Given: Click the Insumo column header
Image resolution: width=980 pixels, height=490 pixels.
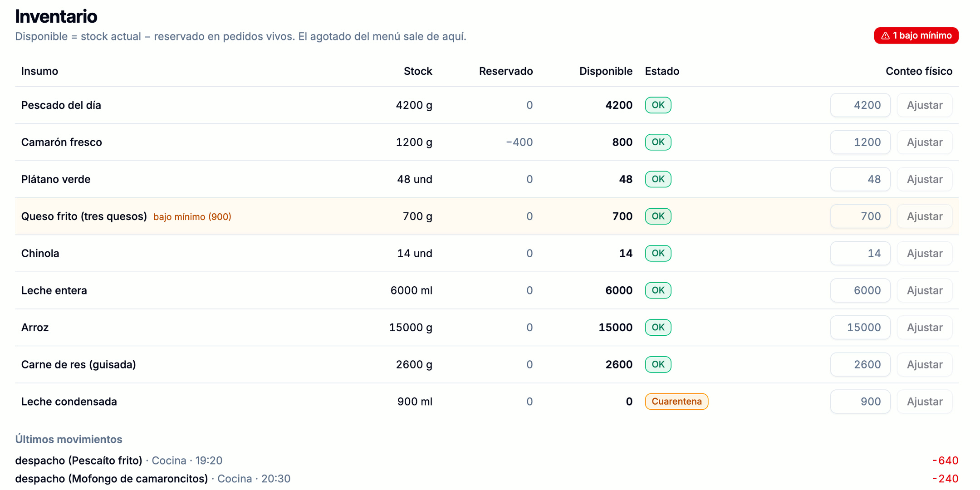Looking at the screenshot, I should 39,71.
